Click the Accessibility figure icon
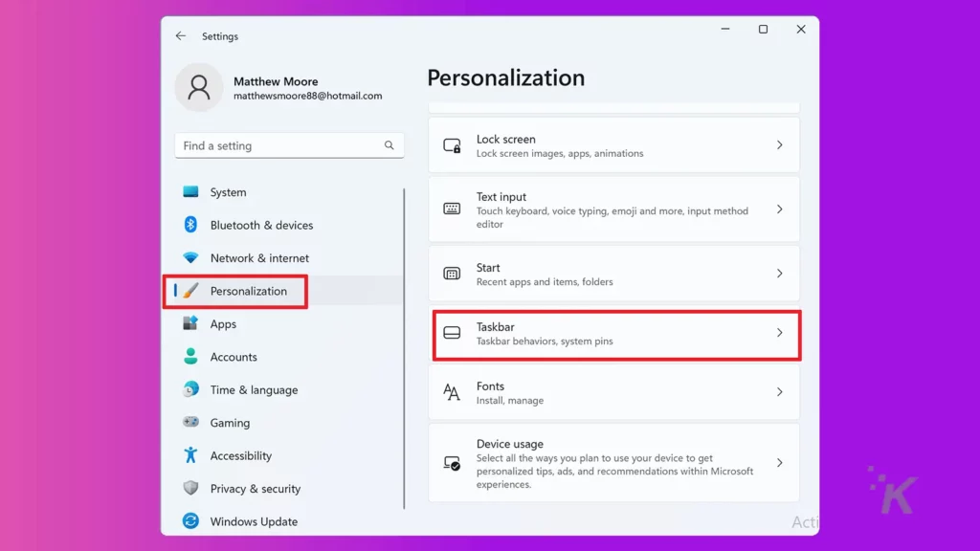 coord(190,454)
